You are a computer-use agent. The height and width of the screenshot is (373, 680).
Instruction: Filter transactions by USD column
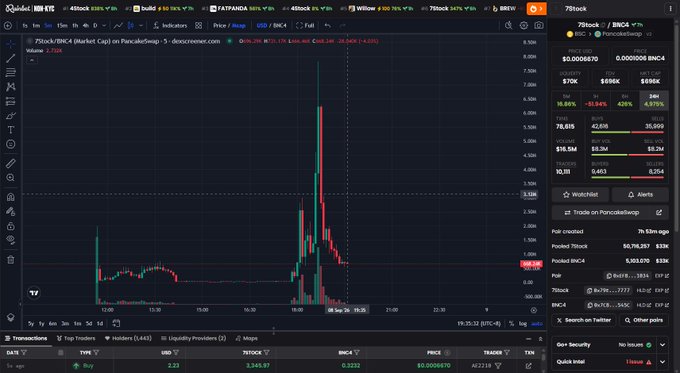(176, 353)
